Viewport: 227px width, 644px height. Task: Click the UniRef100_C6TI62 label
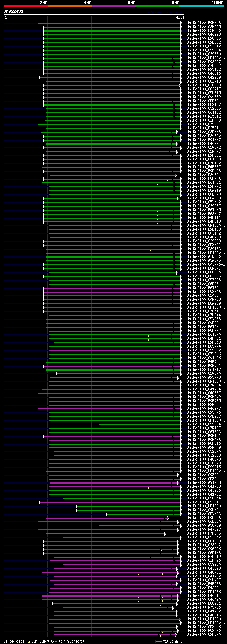pyautogui.click(x=204, y=113)
